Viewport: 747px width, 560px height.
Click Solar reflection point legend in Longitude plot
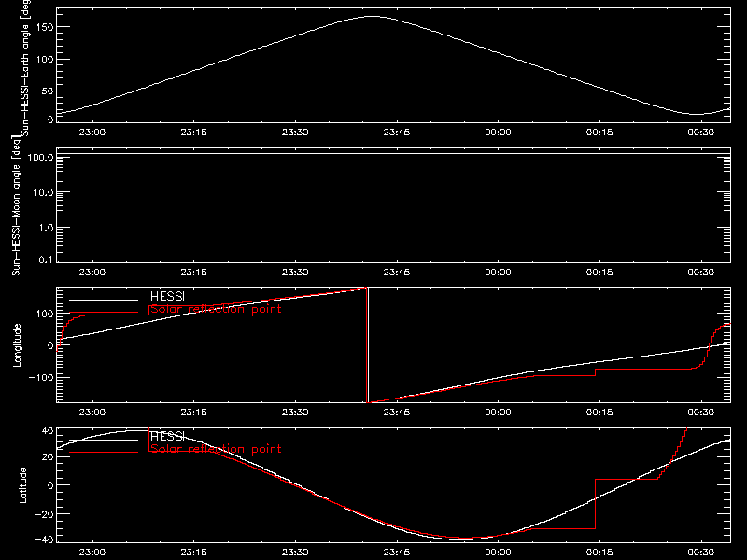tap(216, 309)
